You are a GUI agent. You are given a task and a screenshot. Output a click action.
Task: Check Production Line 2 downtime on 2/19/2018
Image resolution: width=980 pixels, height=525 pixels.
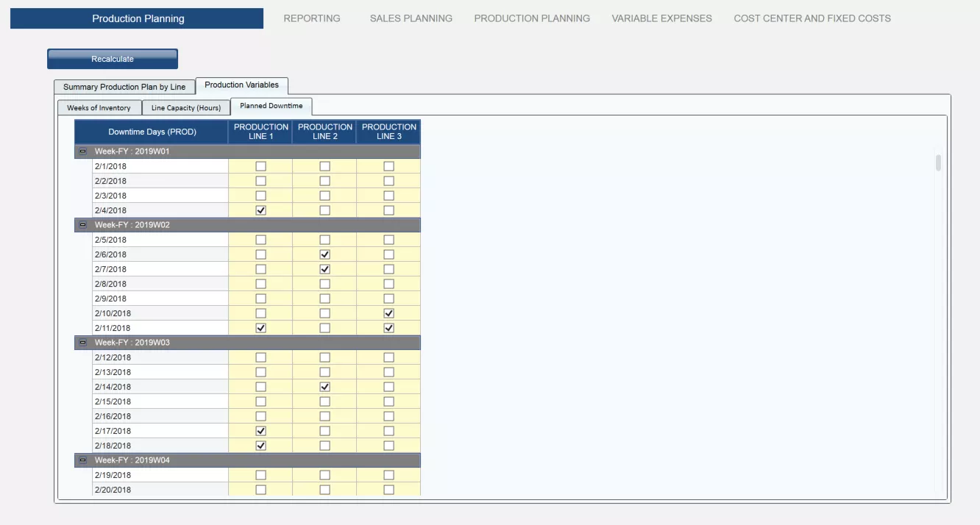[324, 475]
